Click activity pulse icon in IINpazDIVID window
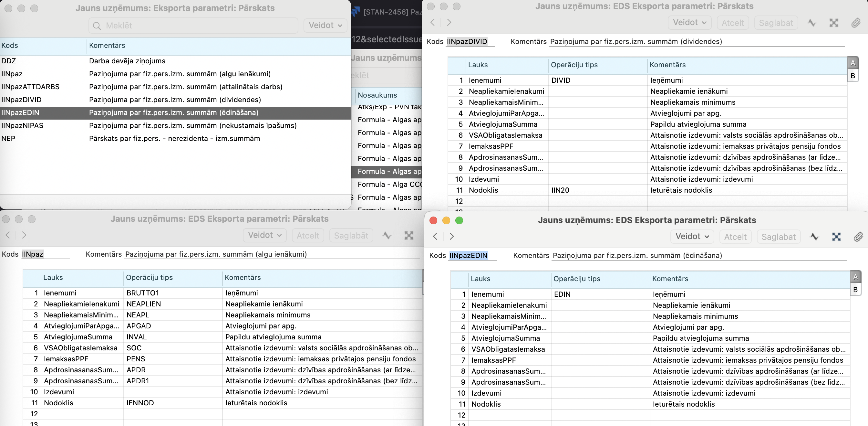The width and height of the screenshot is (868, 426). pos(811,23)
